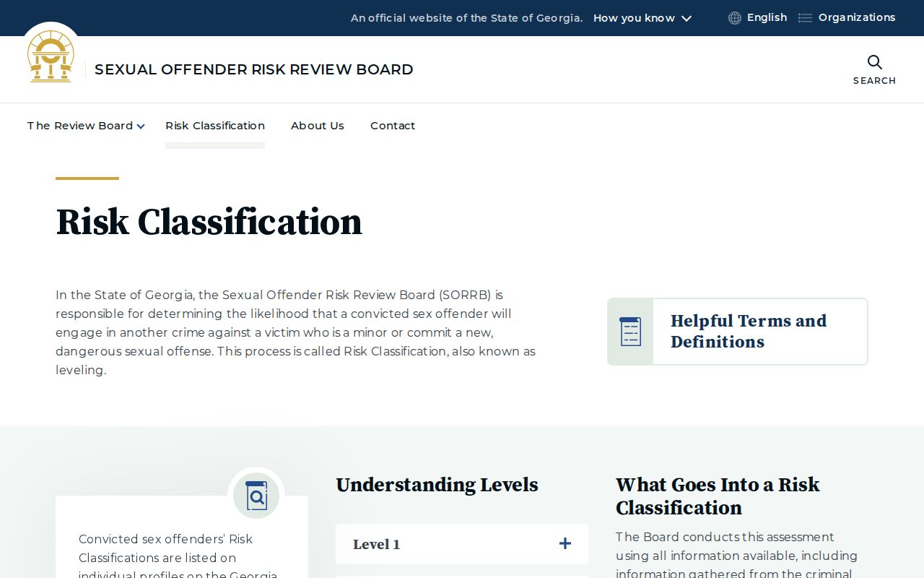Click the globe language icon
Image resolution: width=924 pixels, height=578 pixels.
click(735, 18)
